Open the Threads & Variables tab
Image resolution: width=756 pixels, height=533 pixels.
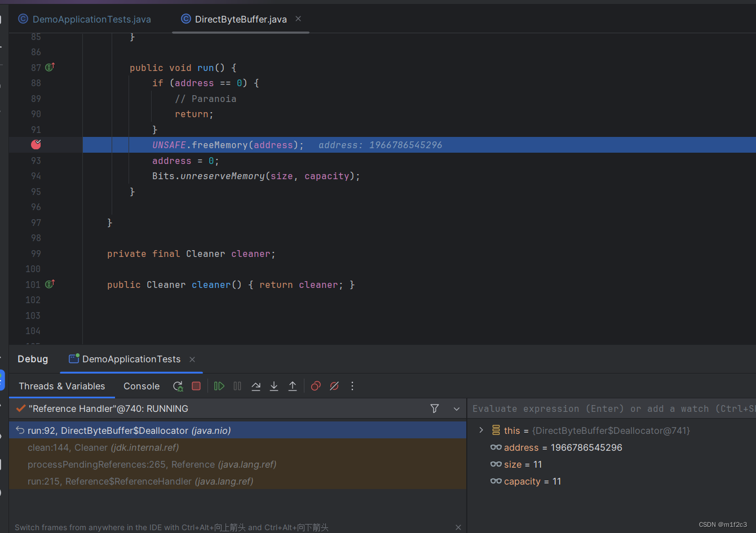[x=62, y=386]
